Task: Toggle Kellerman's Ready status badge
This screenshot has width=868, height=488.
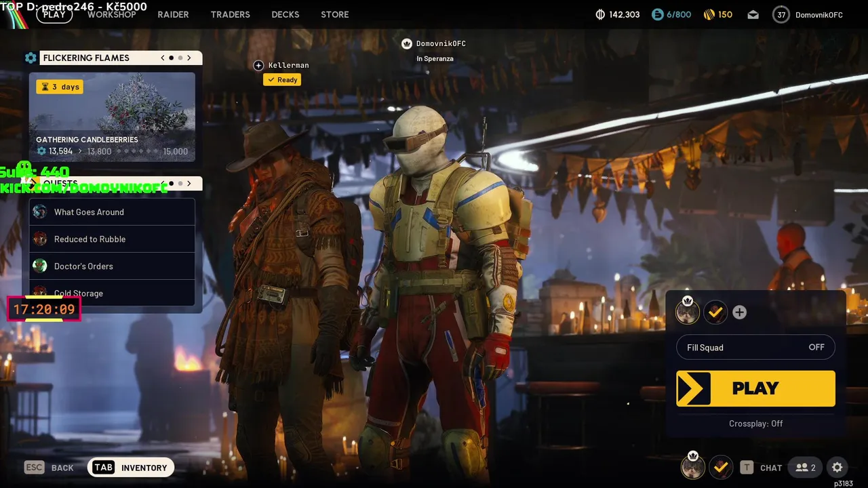Action: [x=282, y=80]
